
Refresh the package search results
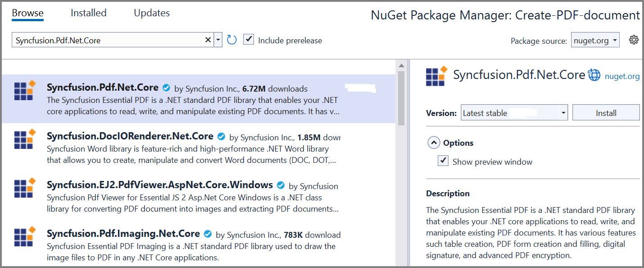[x=231, y=40]
